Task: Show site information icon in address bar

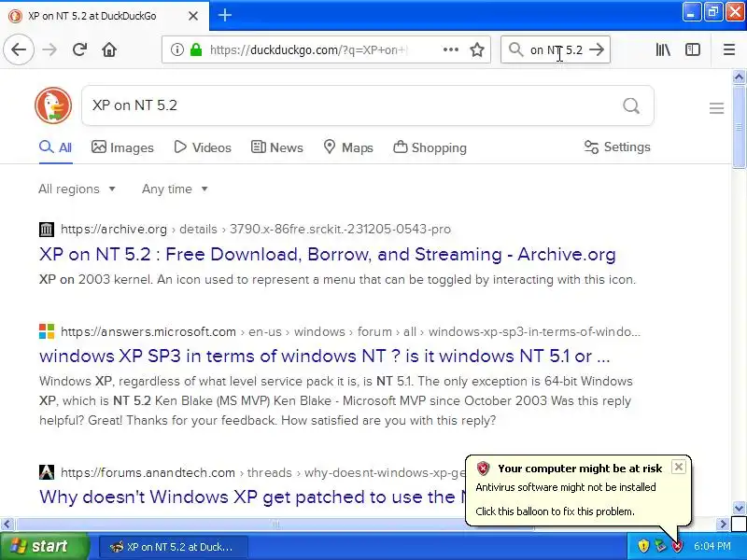Action: pos(177,49)
